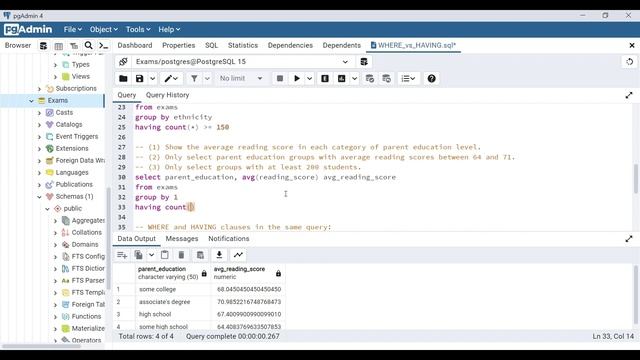Run Explain on the query
This screenshot has height=360, width=640.
pyautogui.click(x=325, y=78)
